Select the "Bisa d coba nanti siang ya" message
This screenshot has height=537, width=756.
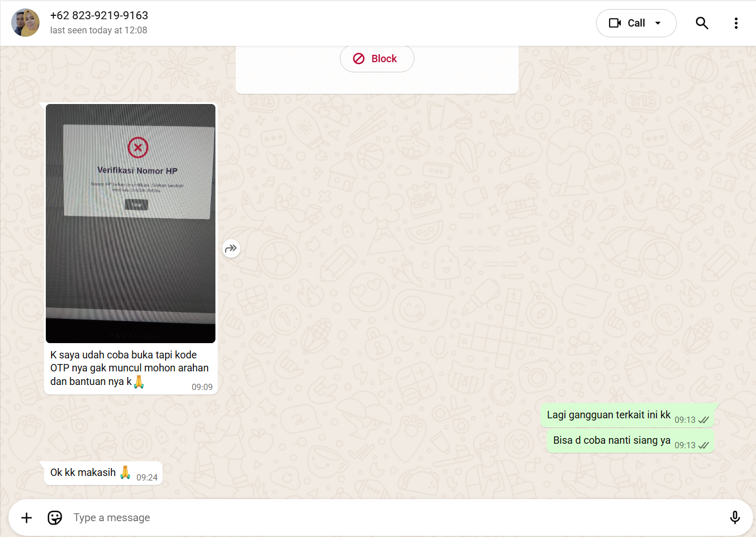tap(611, 440)
